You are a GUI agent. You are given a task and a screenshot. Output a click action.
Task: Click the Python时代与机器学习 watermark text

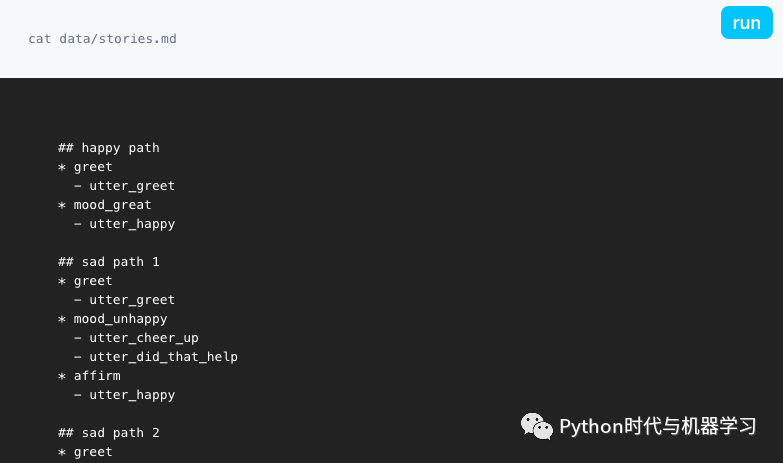pyautogui.click(x=657, y=427)
